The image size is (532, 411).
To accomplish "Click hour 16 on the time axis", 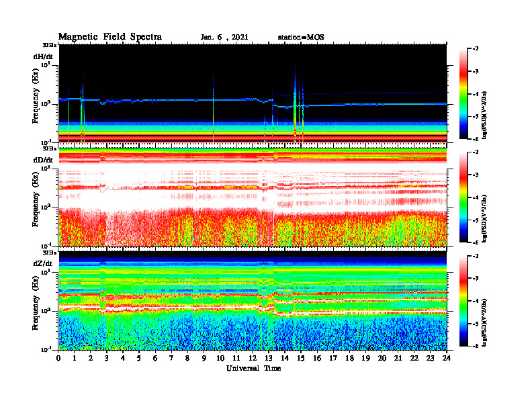I will [x=317, y=359].
